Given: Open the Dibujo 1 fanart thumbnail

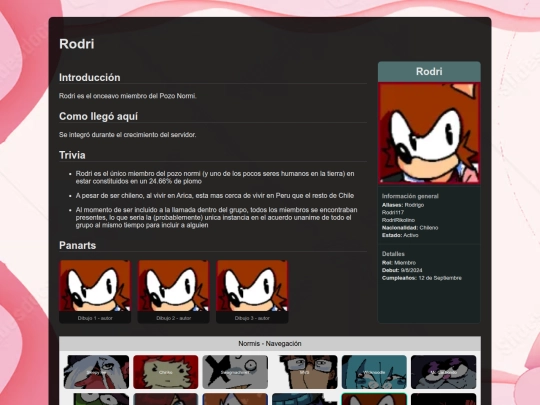Looking at the screenshot, I should (95, 285).
